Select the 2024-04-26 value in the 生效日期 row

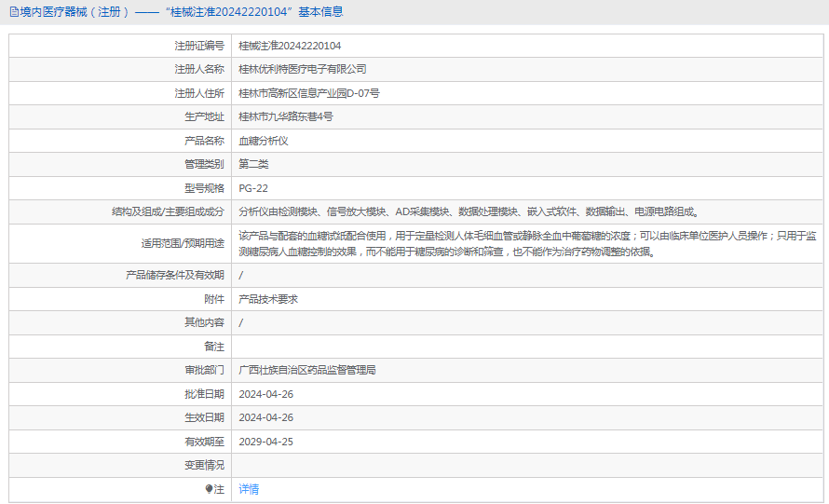tap(266, 417)
